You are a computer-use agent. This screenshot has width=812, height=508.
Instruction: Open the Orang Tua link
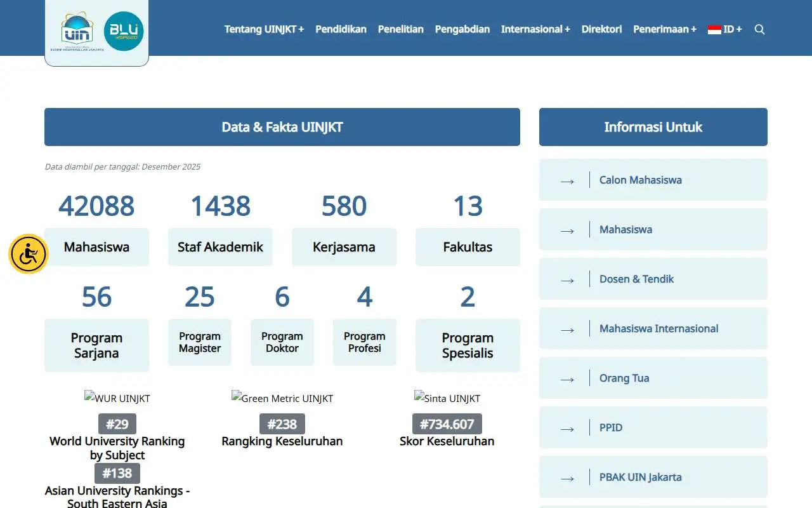pos(653,378)
